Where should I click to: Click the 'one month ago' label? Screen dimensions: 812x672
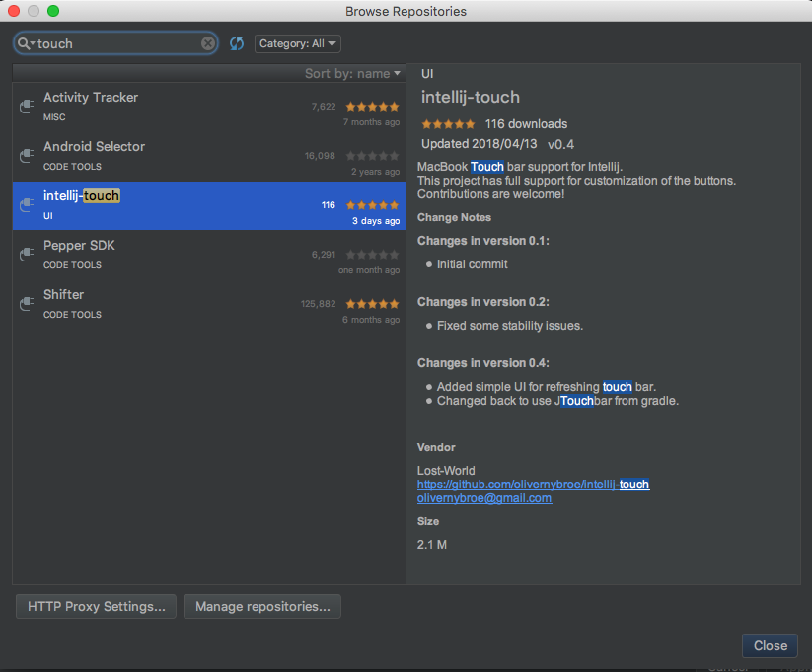tap(369, 270)
